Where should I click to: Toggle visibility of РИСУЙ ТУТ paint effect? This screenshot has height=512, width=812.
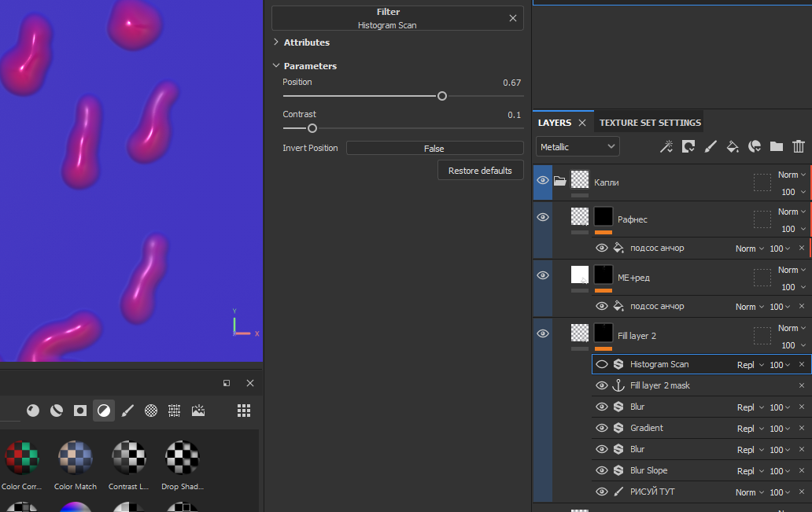point(601,492)
